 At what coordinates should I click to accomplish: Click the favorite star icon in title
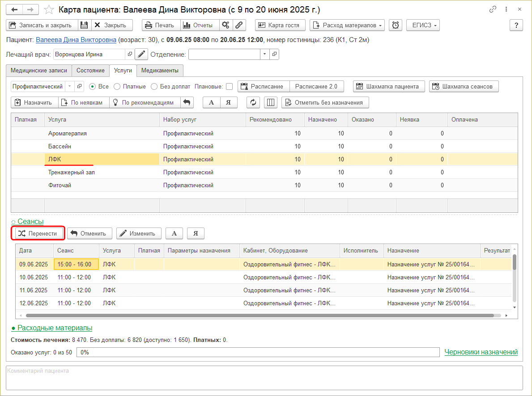(50, 9)
